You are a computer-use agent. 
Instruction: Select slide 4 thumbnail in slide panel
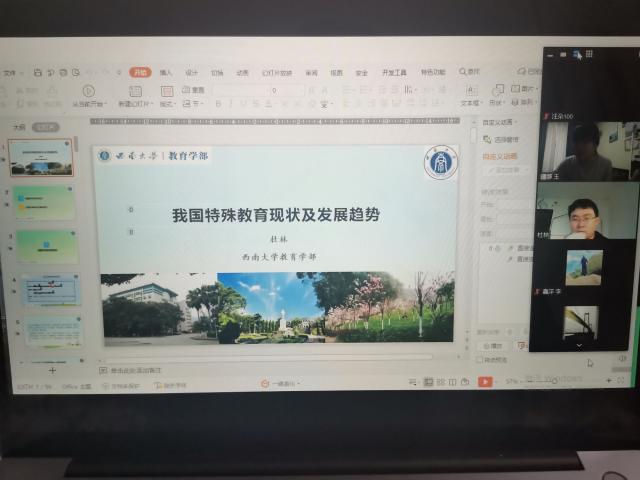click(x=50, y=289)
